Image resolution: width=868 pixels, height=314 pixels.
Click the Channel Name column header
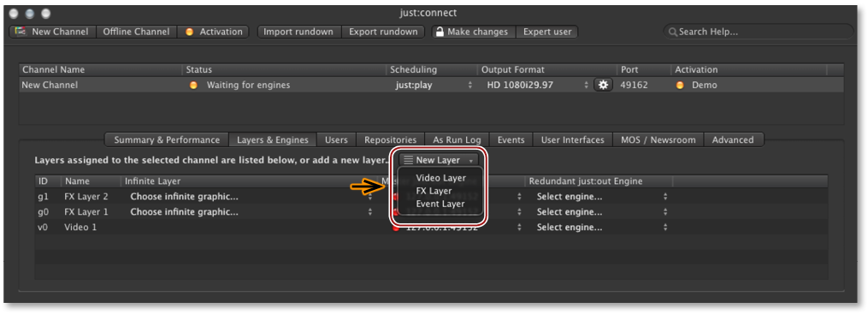(100, 70)
